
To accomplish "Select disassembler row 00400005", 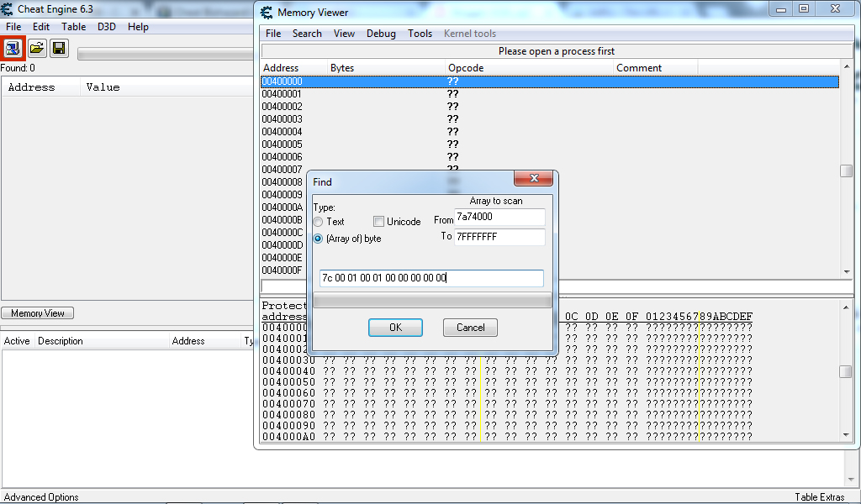I will point(550,144).
